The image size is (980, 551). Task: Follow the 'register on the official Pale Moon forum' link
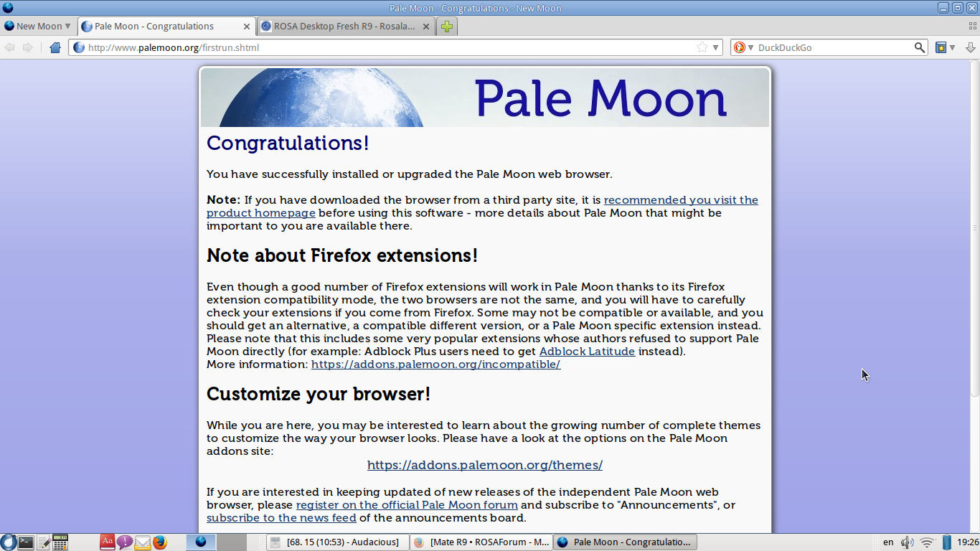(x=407, y=505)
